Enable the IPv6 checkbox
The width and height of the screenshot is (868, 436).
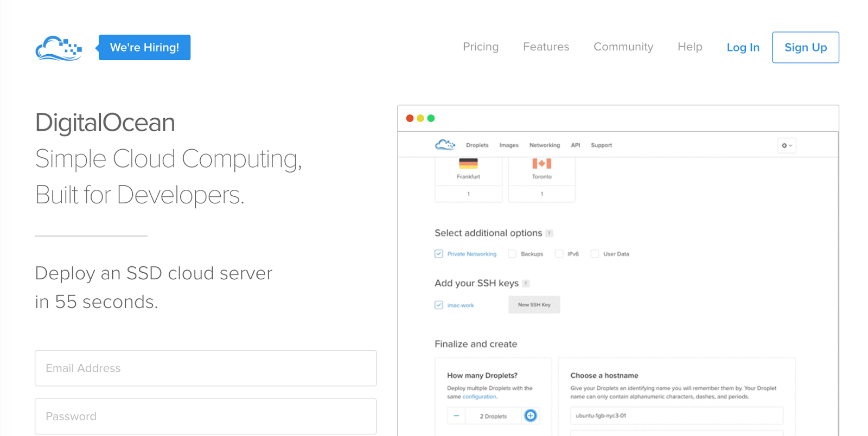pyautogui.click(x=559, y=254)
